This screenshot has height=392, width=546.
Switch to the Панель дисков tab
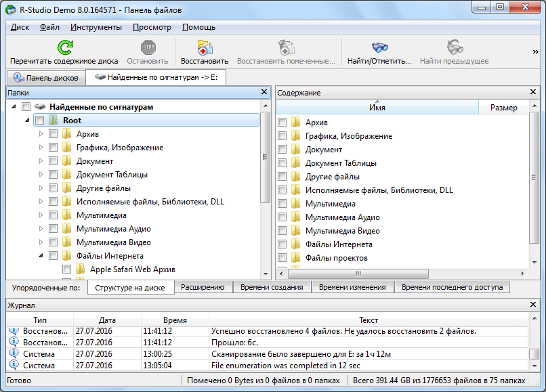(x=45, y=78)
